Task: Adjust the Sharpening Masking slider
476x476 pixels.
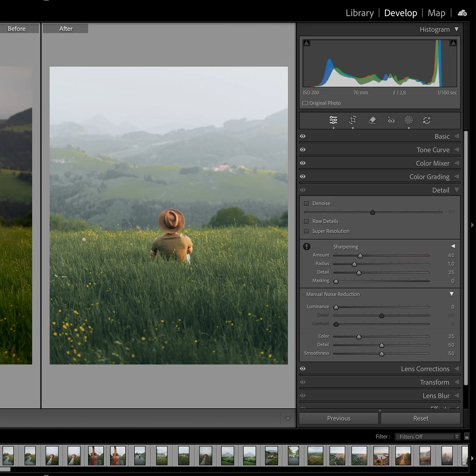Action: 336,281
